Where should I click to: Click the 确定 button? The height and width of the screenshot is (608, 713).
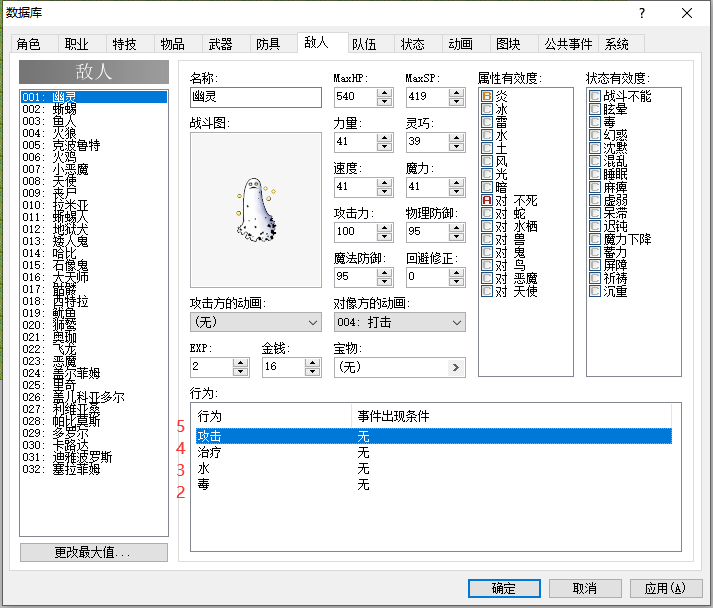tap(504, 588)
